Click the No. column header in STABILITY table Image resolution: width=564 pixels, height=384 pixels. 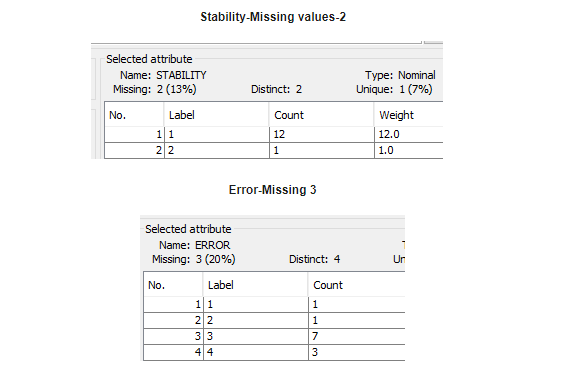[134, 115]
